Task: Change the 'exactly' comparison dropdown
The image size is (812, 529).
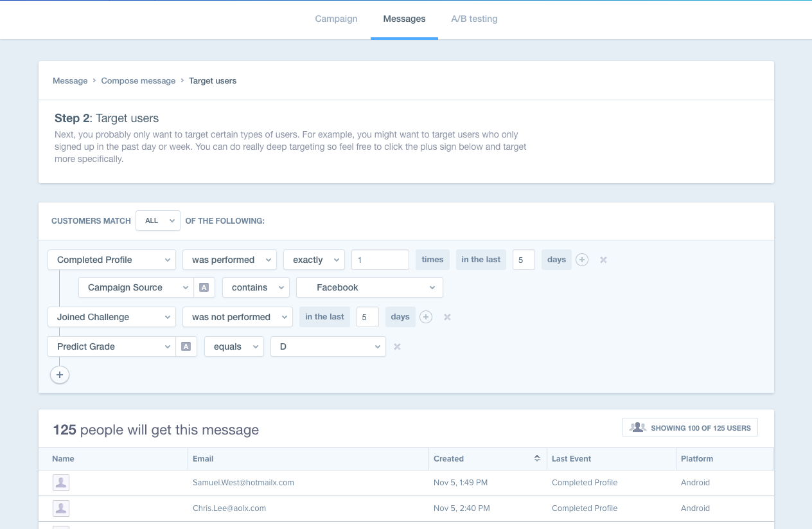Action: [314, 260]
